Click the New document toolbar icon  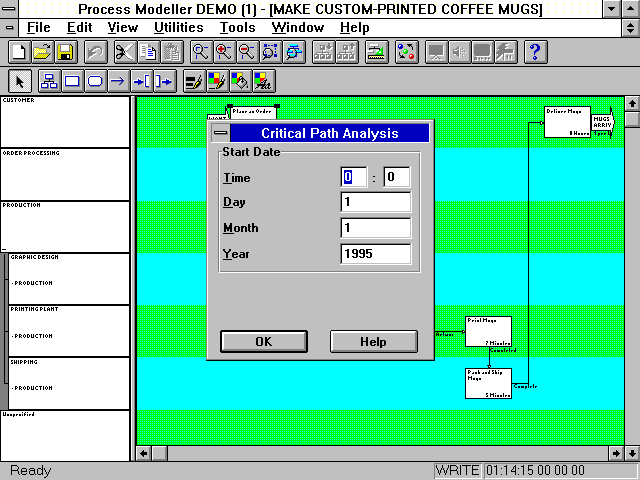click(18, 52)
